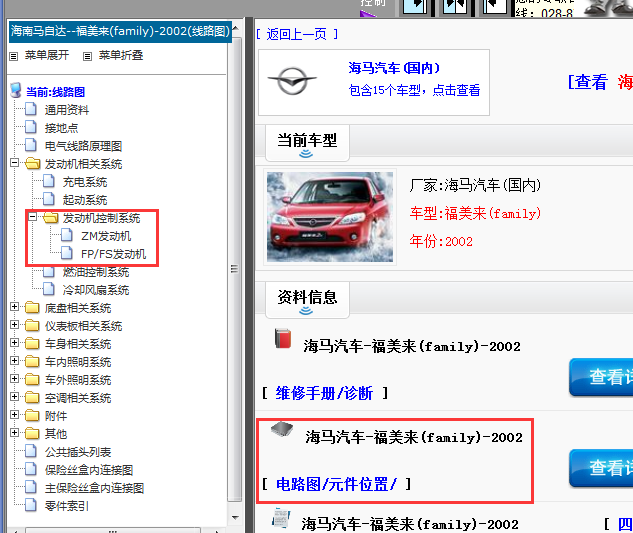This screenshot has height=533, width=633.
Task: Click the red Haima Family car thumbnail
Action: [x=330, y=217]
